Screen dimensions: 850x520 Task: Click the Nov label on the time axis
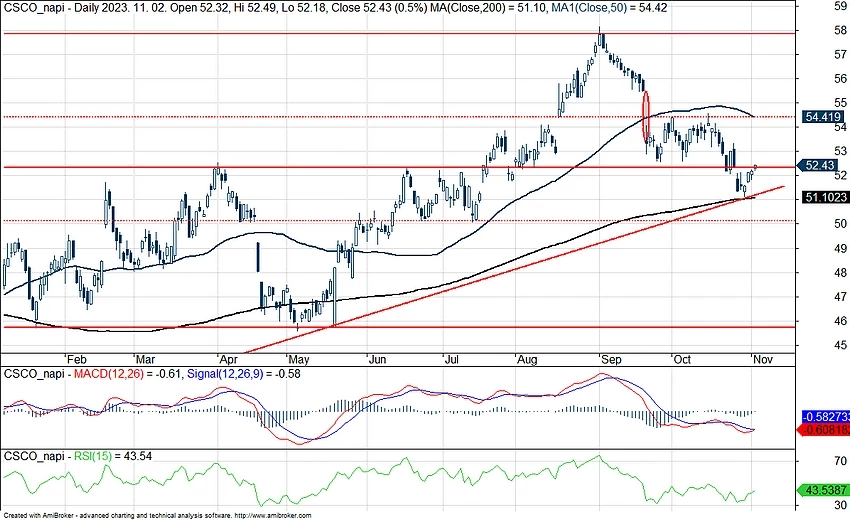coord(763,359)
